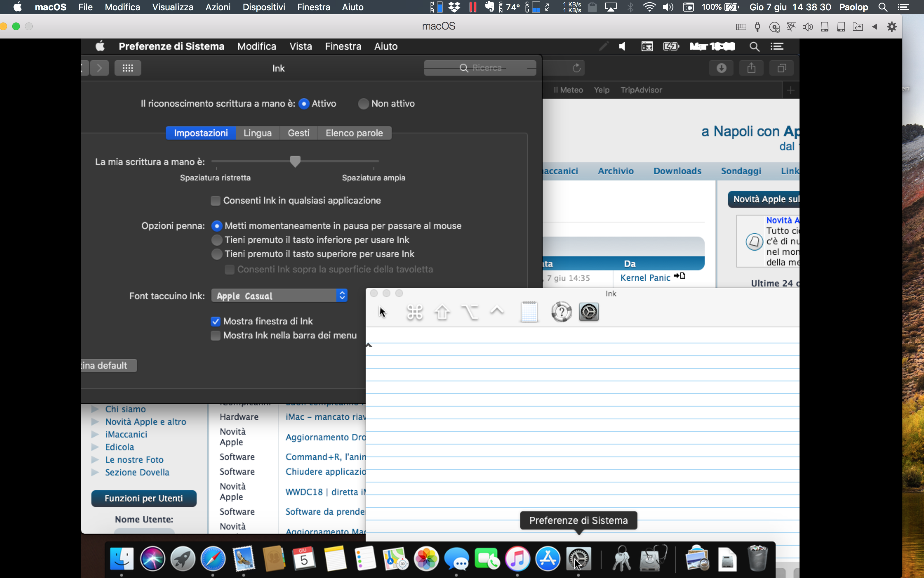
Task: Open the VM settings gear icon
Action: pos(892,27)
